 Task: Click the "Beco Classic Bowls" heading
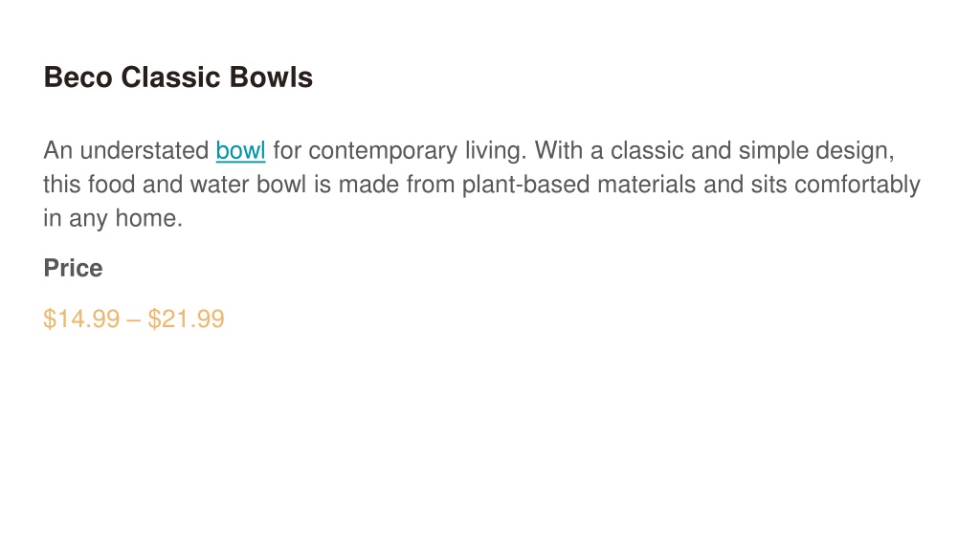pos(178,77)
